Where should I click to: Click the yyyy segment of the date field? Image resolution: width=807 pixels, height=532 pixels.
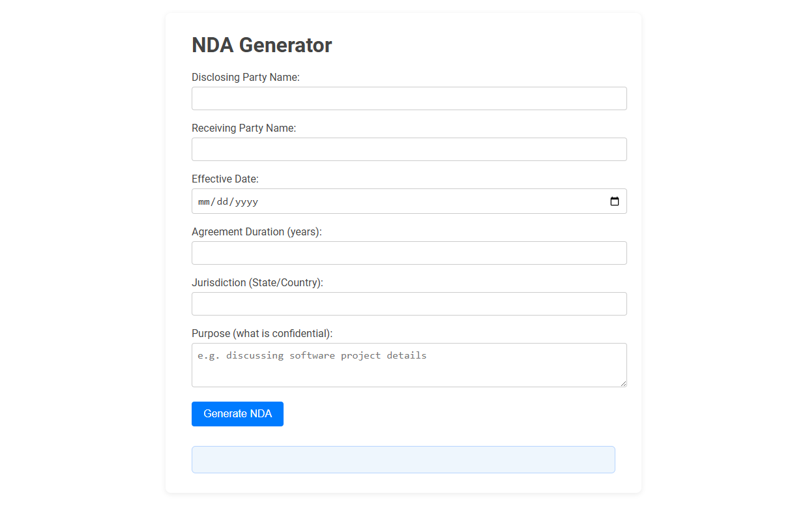point(245,201)
